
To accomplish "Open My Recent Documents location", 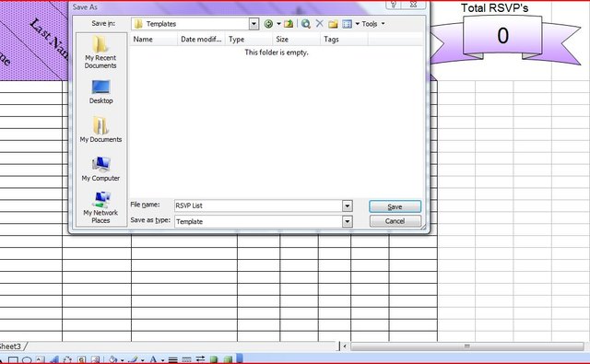I will tap(100, 53).
